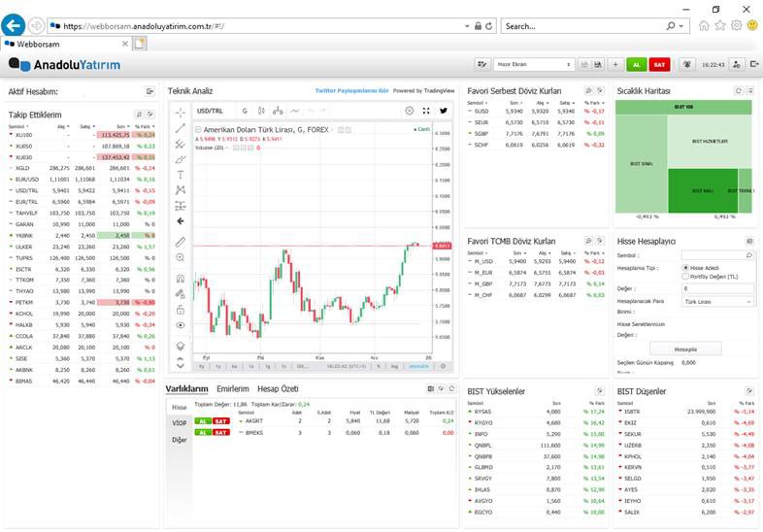The image size is (763, 532).
Task: Open the Hesap Özeti tab
Action: coord(277,388)
